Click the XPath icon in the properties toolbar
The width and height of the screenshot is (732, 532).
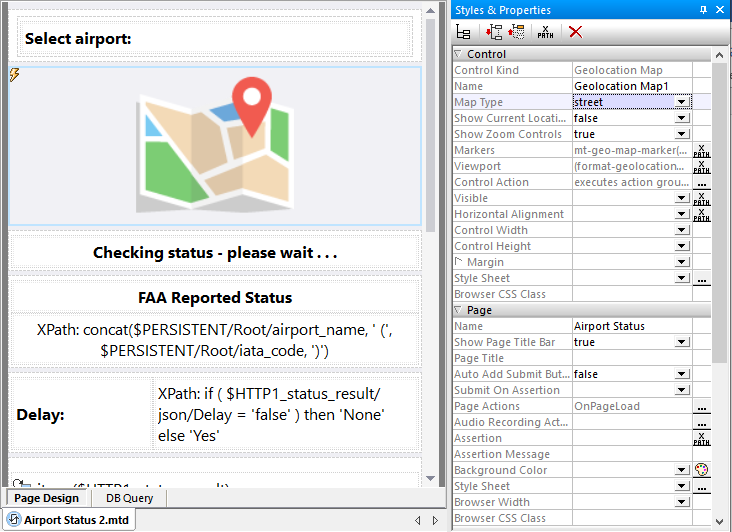[545, 32]
